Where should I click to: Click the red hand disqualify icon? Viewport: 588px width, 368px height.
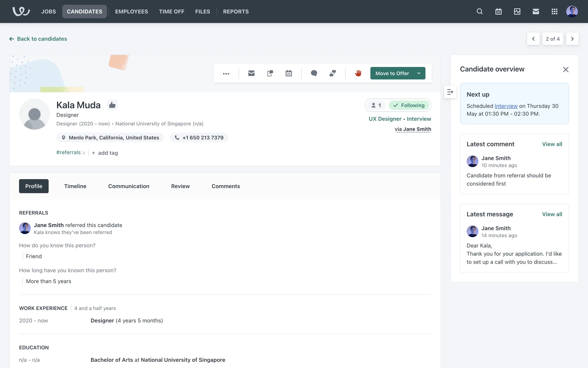(358, 73)
